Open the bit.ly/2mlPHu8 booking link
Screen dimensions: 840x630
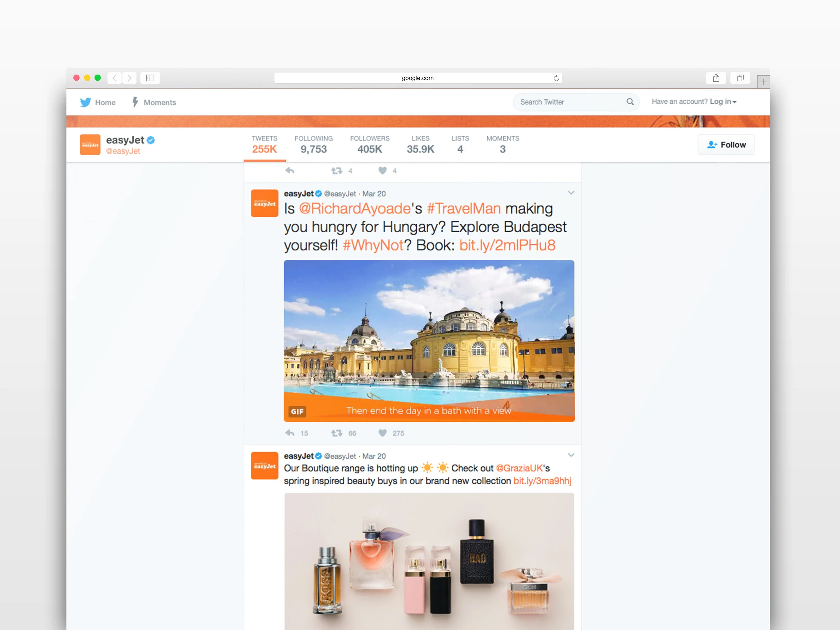tap(507, 245)
